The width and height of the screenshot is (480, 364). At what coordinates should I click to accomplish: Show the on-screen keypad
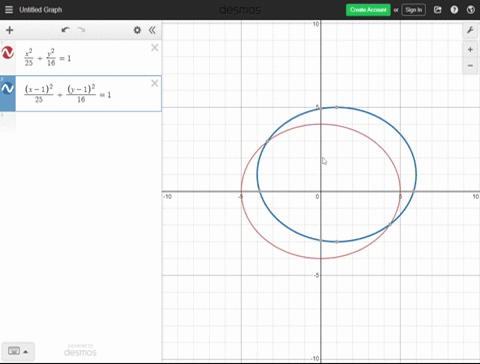point(18,351)
